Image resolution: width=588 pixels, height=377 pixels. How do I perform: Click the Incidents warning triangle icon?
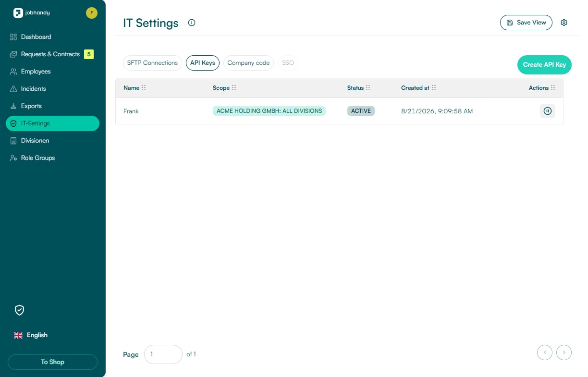pyautogui.click(x=13, y=89)
